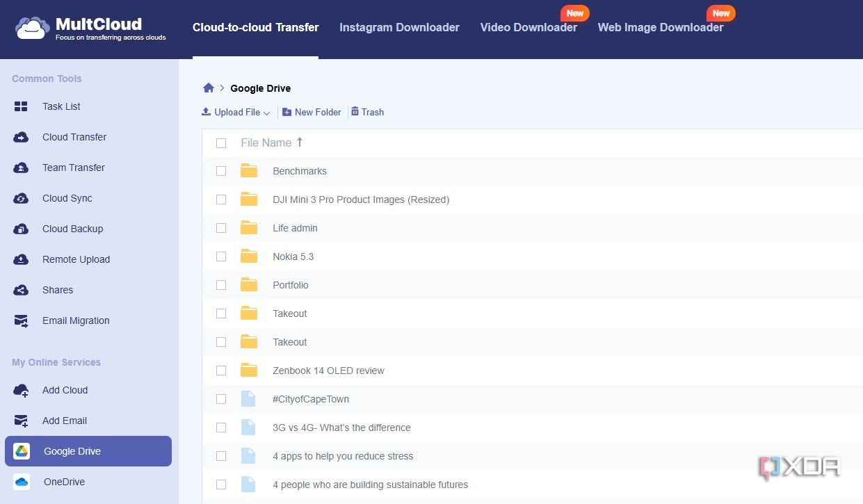Screen dimensions: 863x504
Task: Open the home breadcrumb icon
Action: (208, 88)
